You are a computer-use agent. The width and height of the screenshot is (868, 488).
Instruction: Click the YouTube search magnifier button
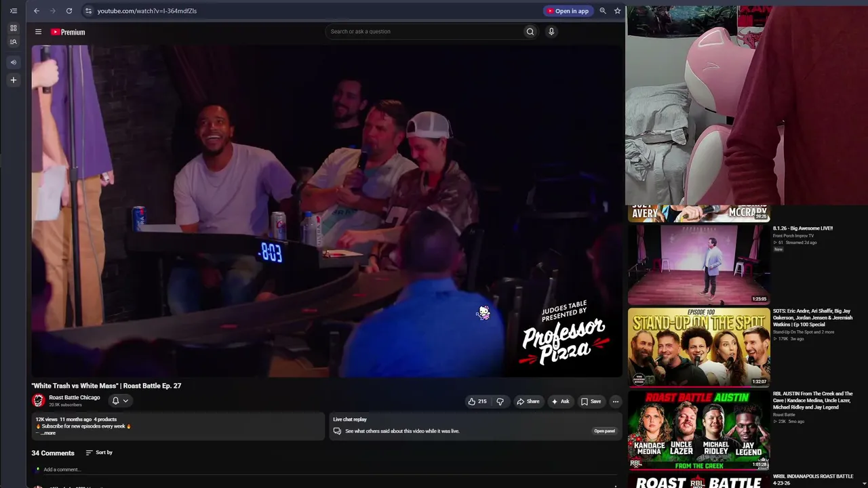[x=530, y=31]
